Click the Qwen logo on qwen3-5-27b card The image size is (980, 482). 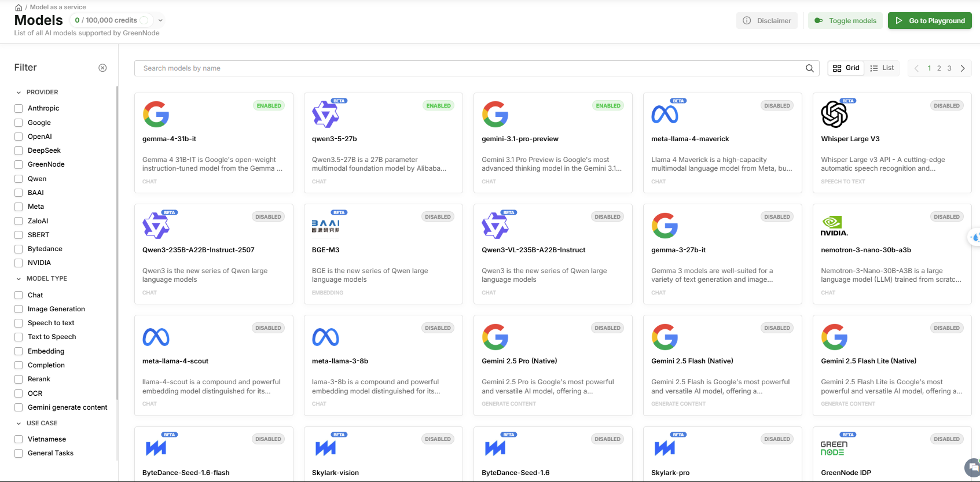point(325,114)
